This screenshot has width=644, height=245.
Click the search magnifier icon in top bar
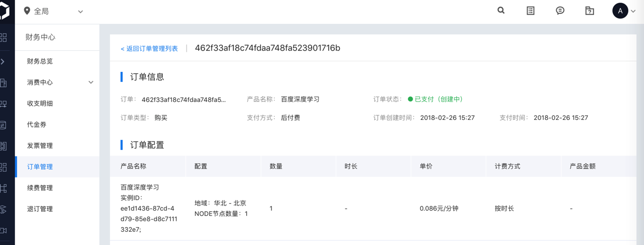(x=501, y=11)
